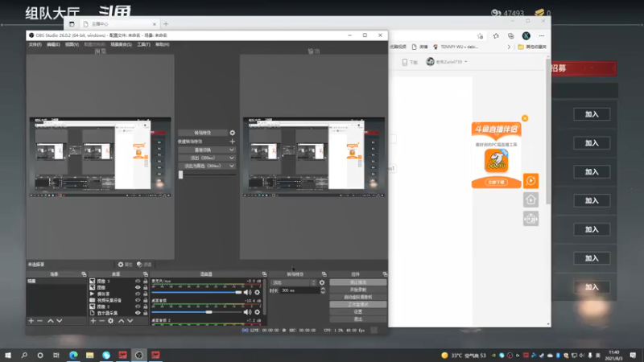Screen dimensions: 644x362
Task: Open source properties gear in the sources toolbar
Action: pos(110,320)
